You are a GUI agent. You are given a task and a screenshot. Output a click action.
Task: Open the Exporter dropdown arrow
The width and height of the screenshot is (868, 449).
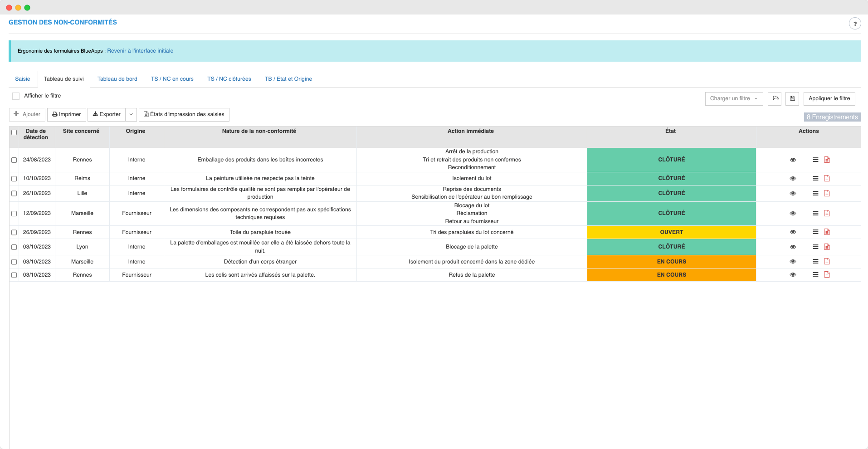(131, 114)
